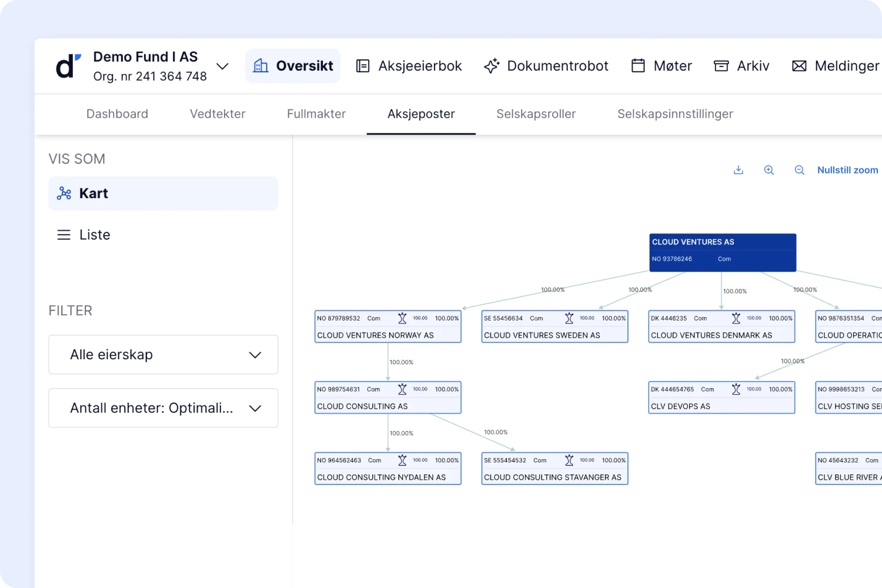This screenshot has height=588, width=882.
Task: Click Nullstill zoom link
Action: pyautogui.click(x=847, y=170)
